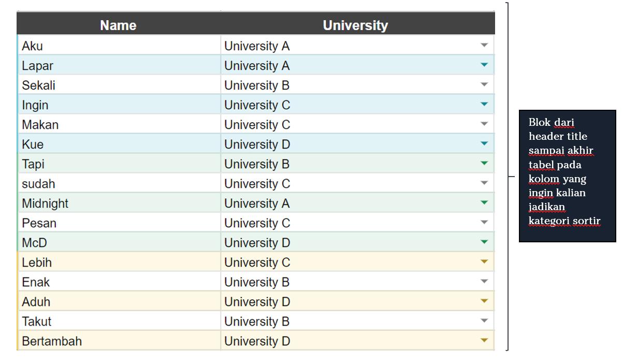Open the University dropdown for Aku

tap(484, 46)
